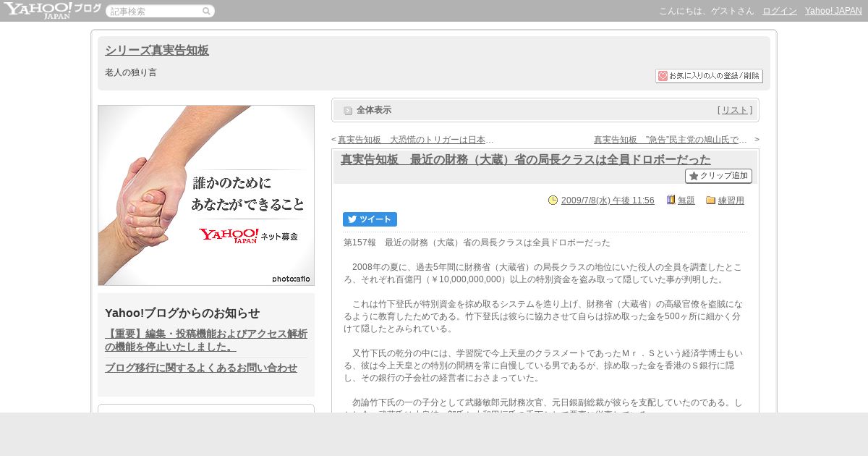Click the クリップ追加 star button
868x456 pixels.
[718, 176]
